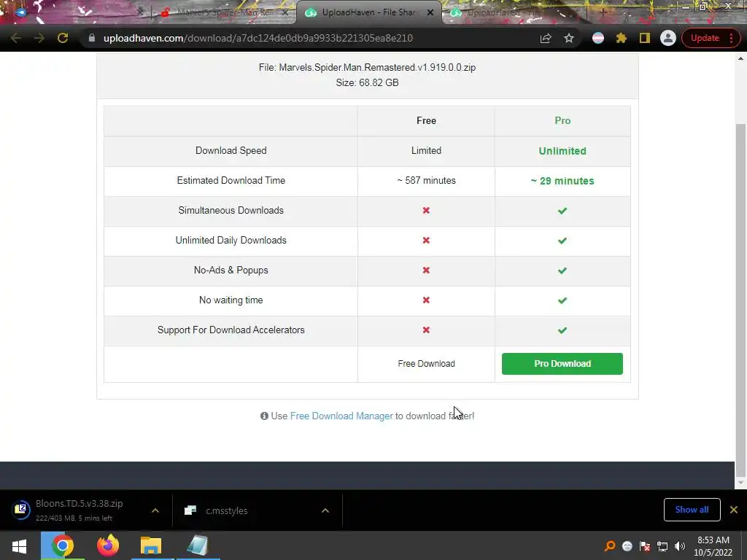Click the orange magnifier tray icon
The width and height of the screenshot is (747, 560).
[609, 546]
